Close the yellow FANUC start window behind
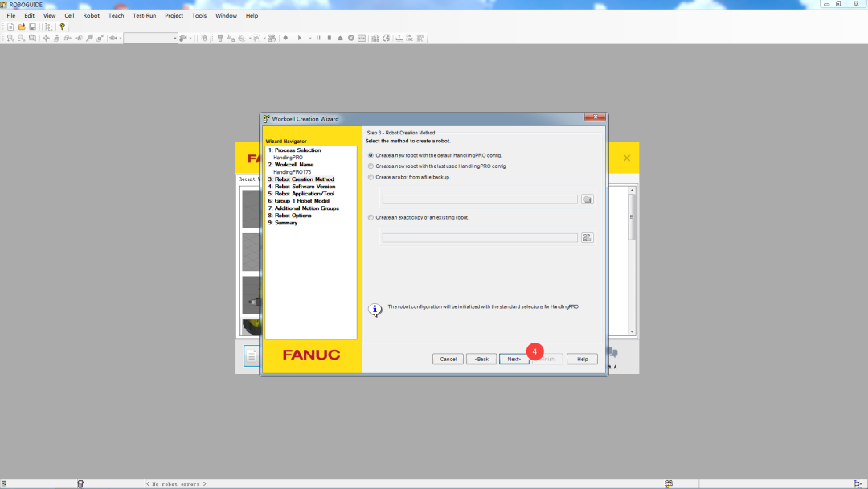 [627, 158]
